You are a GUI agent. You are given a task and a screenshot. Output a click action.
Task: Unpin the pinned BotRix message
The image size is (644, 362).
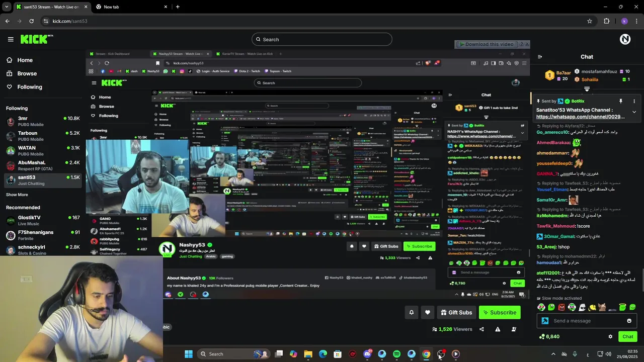[x=621, y=101]
